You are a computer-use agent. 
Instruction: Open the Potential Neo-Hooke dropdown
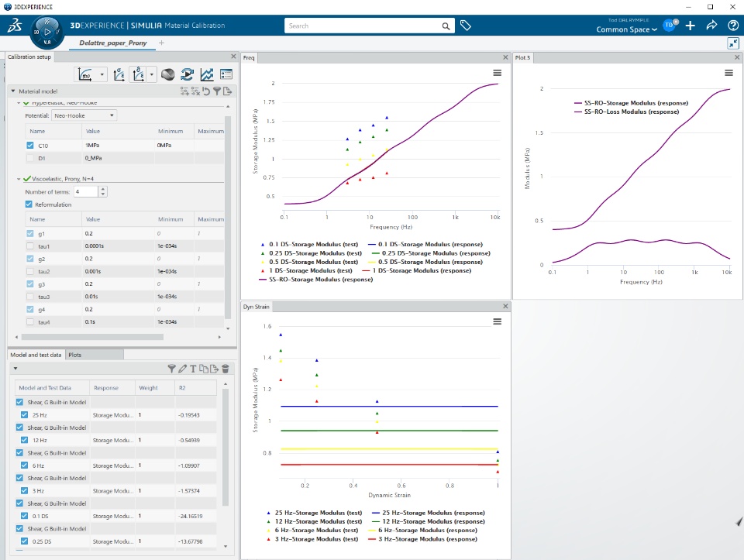coord(84,115)
